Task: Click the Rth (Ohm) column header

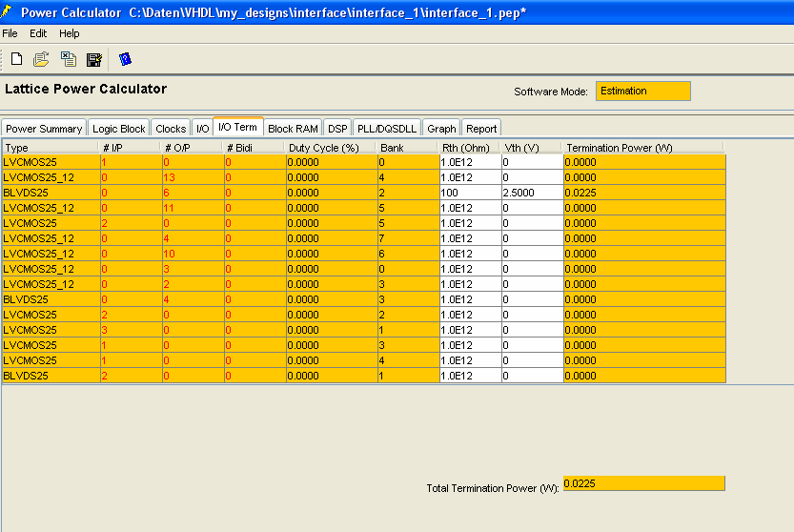Action: 469,148
